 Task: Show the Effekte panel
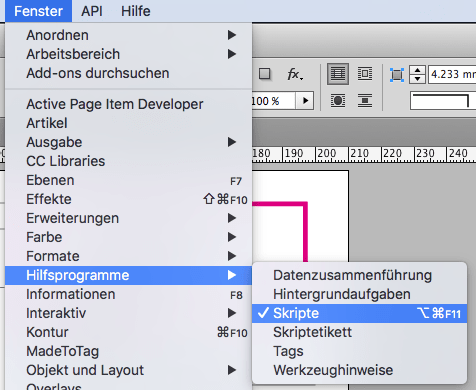click(129, 199)
